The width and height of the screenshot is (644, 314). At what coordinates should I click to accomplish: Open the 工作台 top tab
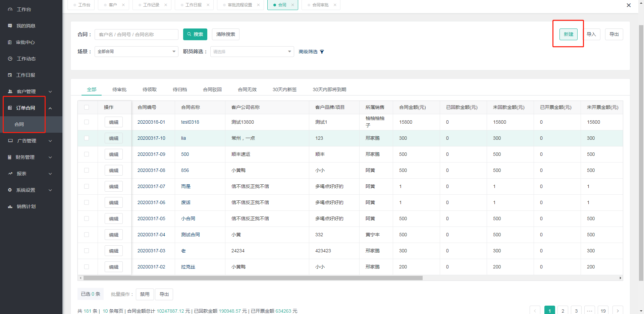coord(81,5)
